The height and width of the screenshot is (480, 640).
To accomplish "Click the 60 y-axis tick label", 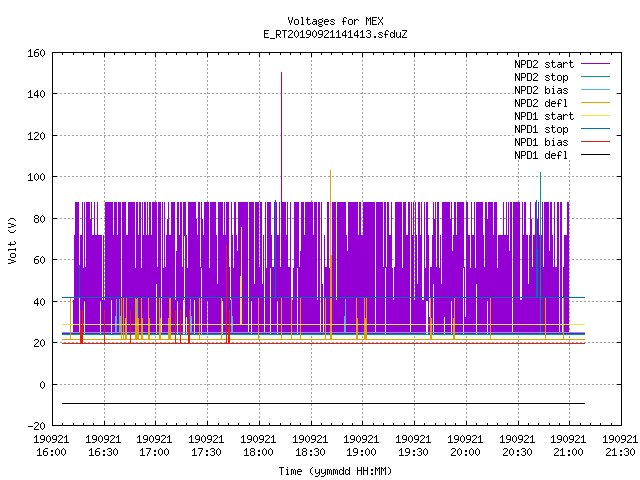I will pyautogui.click(x=39, y=260).
